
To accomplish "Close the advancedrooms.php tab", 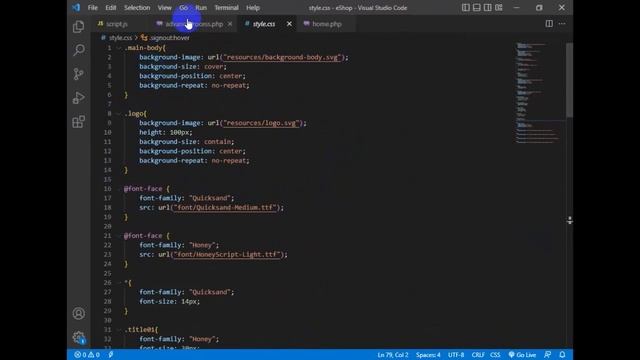I will point(230,24).
